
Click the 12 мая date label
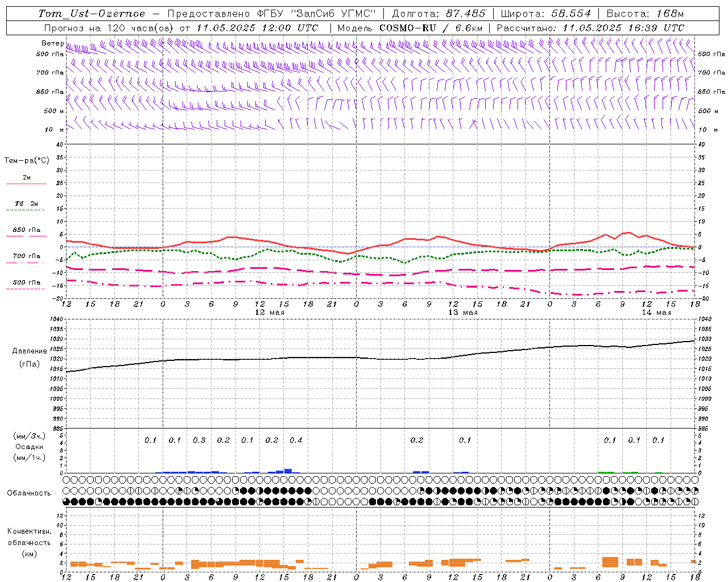(270, 312)
